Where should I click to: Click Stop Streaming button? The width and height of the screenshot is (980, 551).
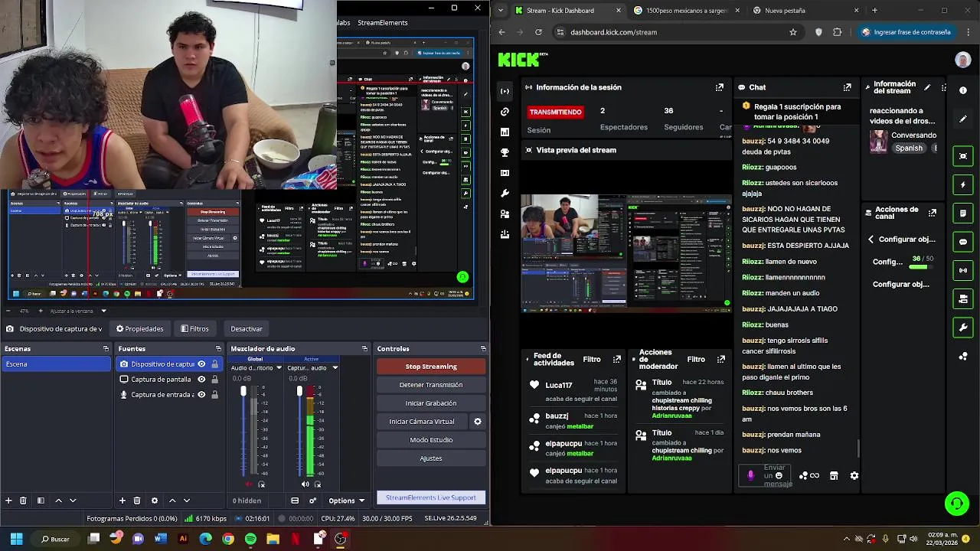tap(431, 367)
